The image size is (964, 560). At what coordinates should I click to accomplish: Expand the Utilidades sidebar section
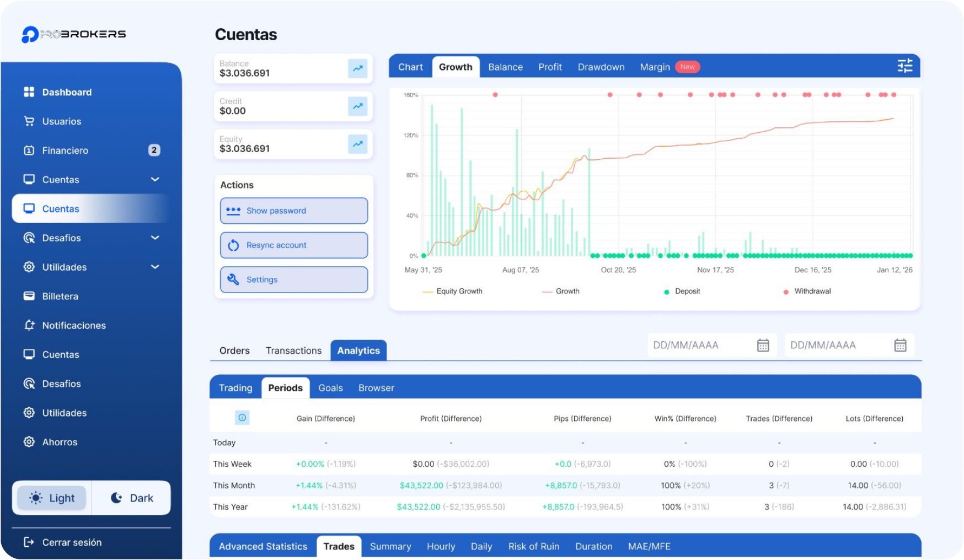tap(155, 267)
